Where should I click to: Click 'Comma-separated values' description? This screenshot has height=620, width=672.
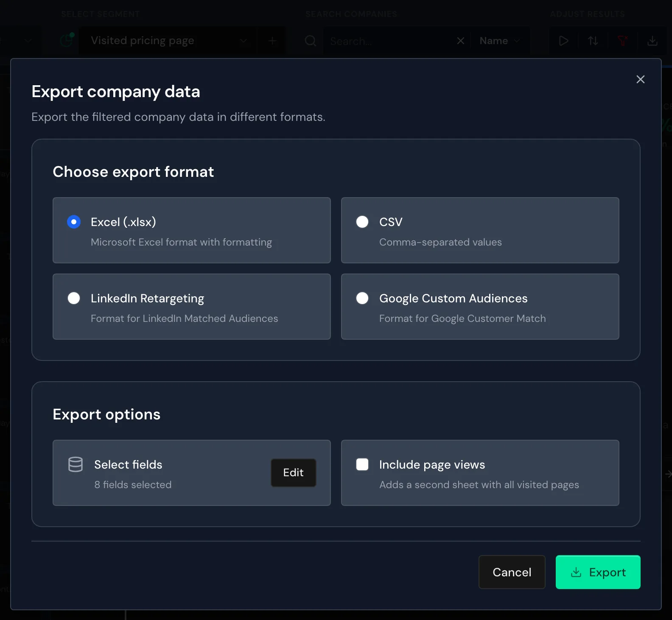click(x=440, y=242)
